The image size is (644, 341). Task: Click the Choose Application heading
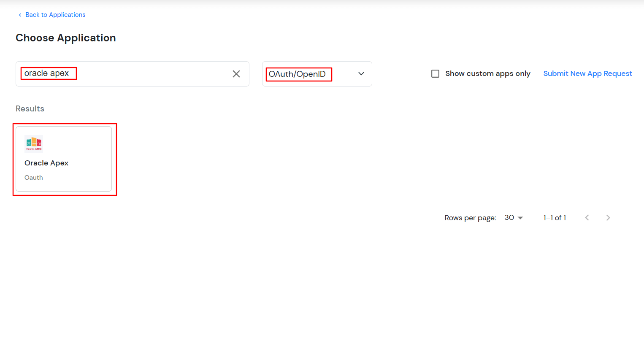65,38
